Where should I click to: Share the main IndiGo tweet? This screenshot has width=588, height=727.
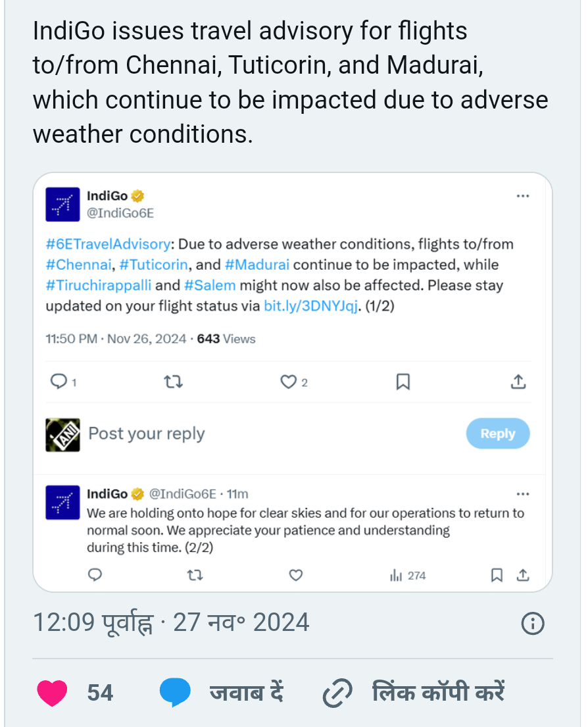coord(518,382)
